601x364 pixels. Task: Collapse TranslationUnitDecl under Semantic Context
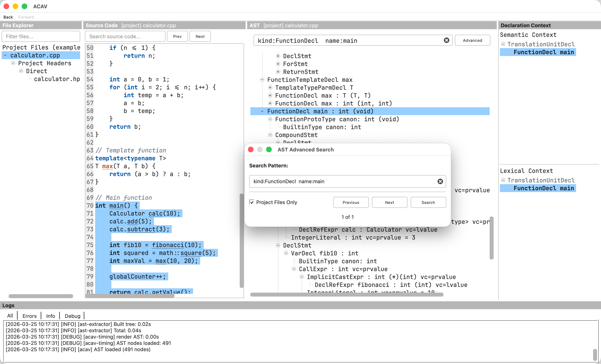coord(503,44)
